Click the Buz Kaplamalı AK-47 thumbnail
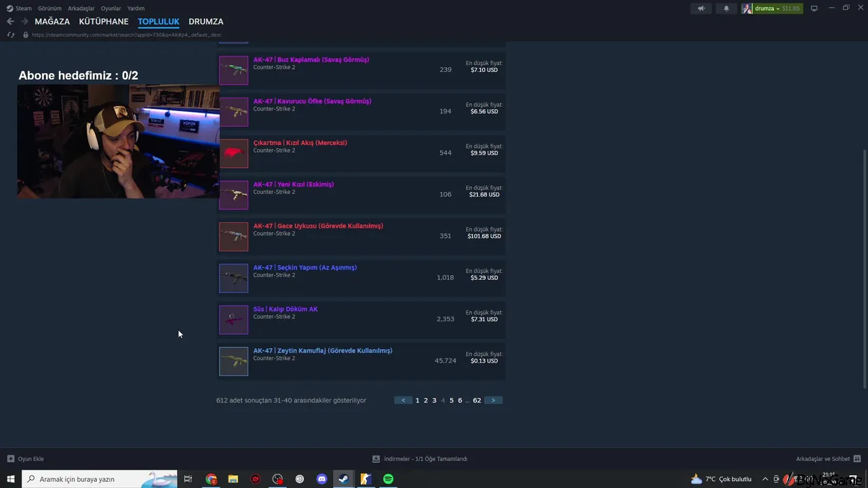 (x=233, y=70)
